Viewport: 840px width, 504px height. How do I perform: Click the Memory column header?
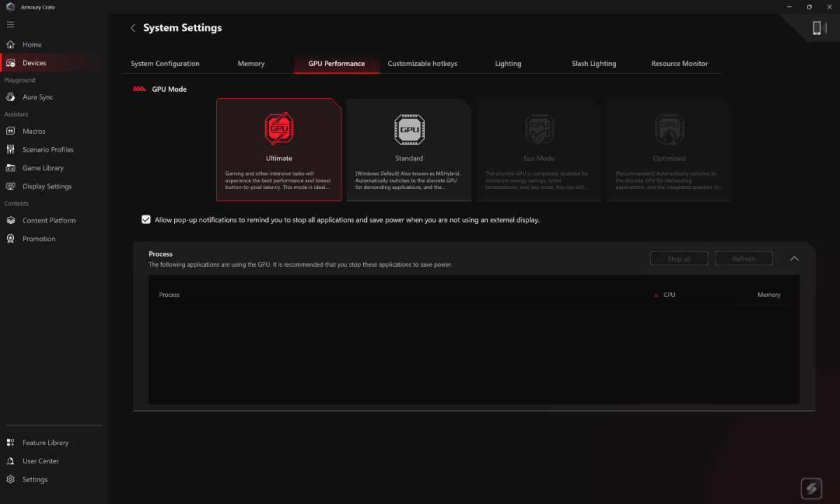769,295
